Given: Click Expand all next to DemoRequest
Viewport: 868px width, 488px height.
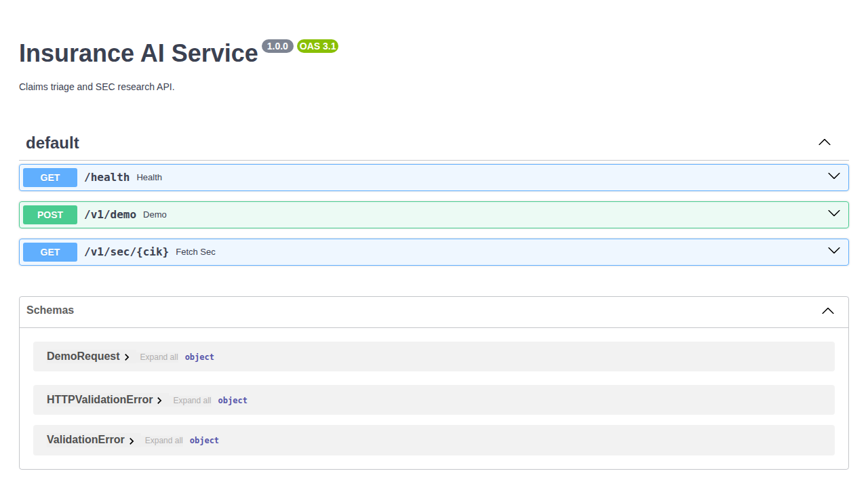Looking at the screenshot, I should pos(159,357).
